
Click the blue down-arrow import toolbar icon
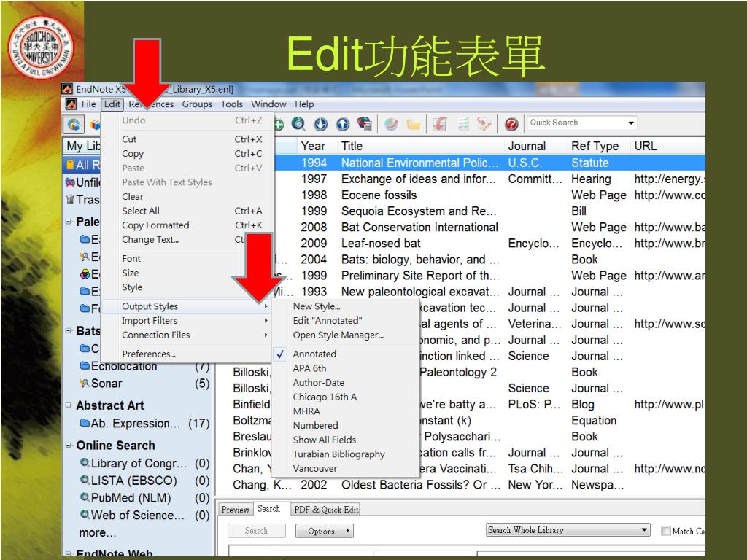coord(321,124)
